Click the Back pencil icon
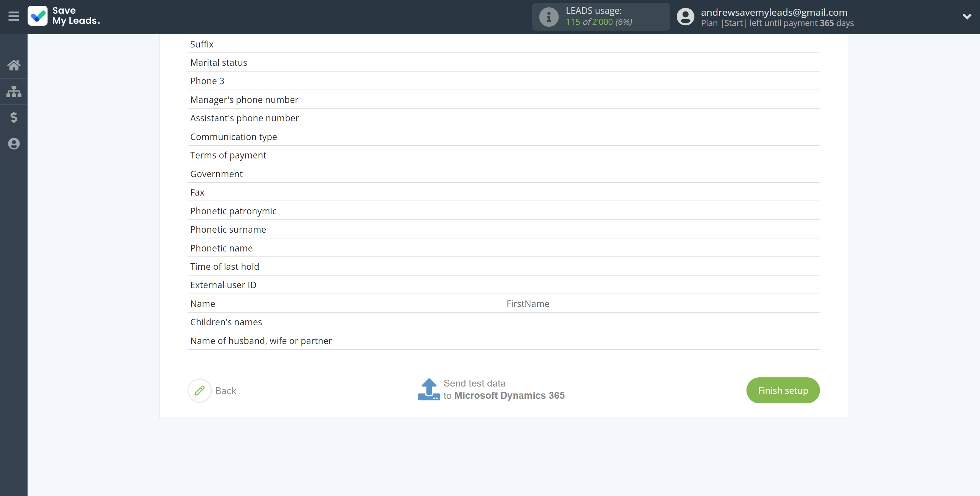Viewport: 980px width, 496px height. pyautogui.click(x=199, y=390)
